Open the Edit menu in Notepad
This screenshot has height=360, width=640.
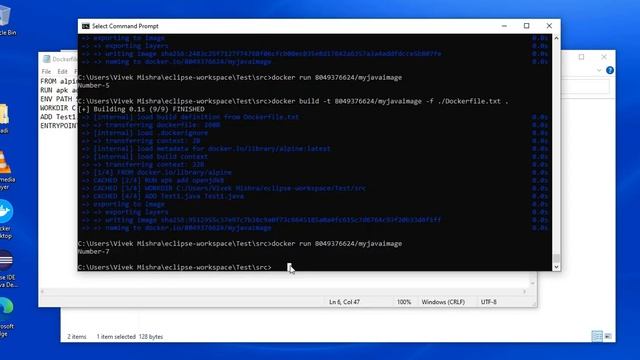coord(62,71)
